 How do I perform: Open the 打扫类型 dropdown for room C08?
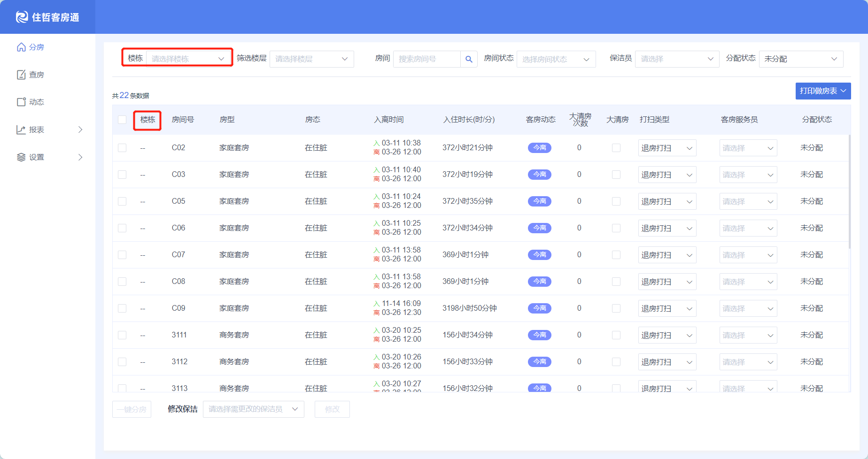[x=667, y=282]
